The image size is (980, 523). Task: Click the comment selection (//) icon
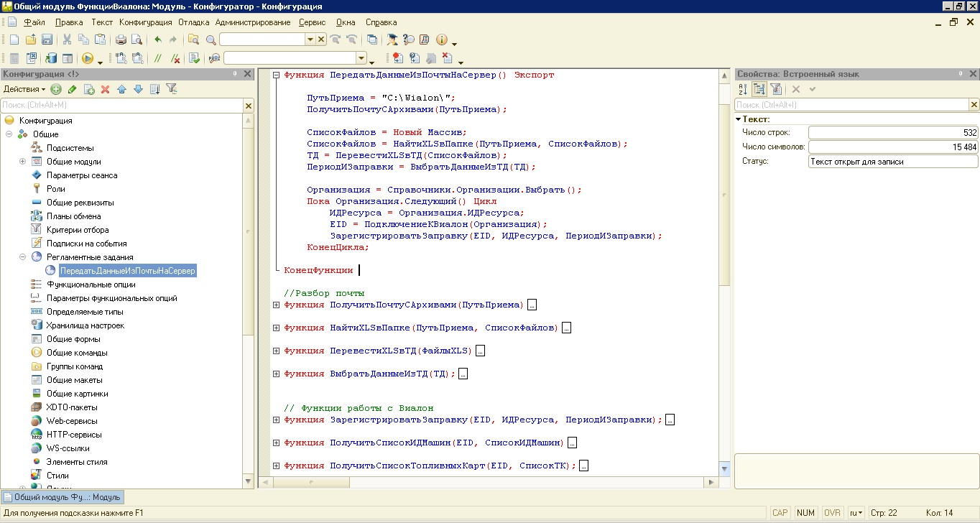[x=158, y=58]
